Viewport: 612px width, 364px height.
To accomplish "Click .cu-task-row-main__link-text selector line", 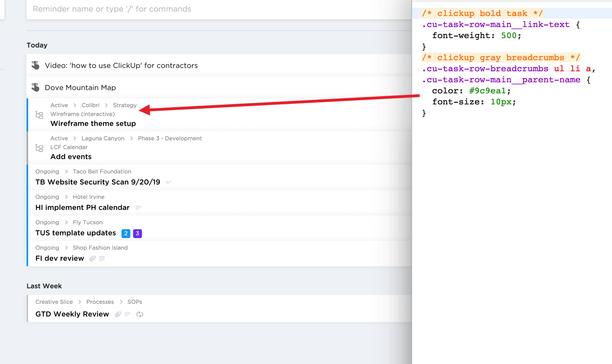I will click(x=501, y=24).
